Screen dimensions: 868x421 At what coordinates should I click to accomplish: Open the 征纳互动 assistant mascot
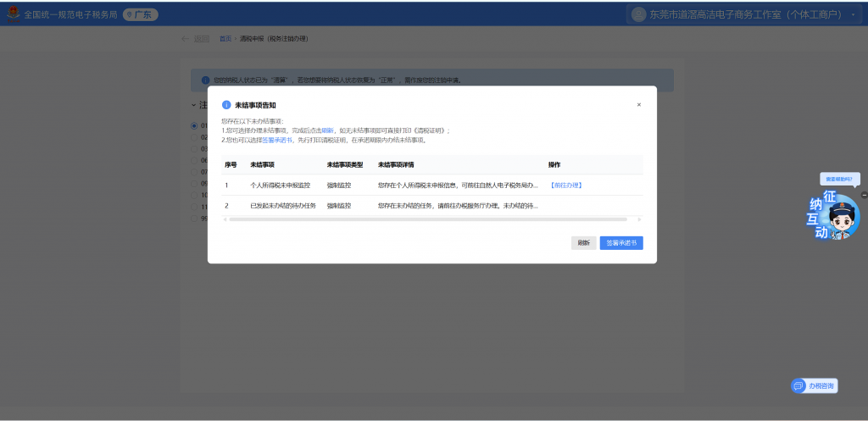[x=837, y=218]
